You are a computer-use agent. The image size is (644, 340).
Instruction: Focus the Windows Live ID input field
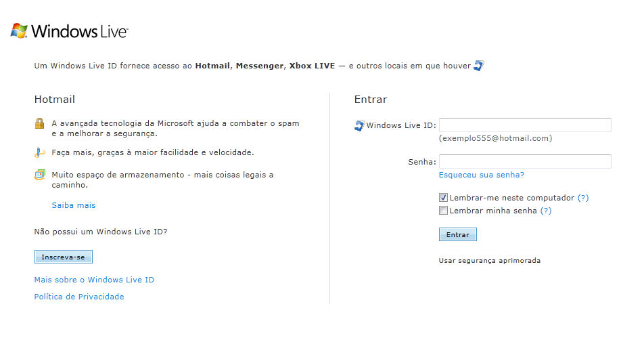pyautogui.click(x=525, y=125)
